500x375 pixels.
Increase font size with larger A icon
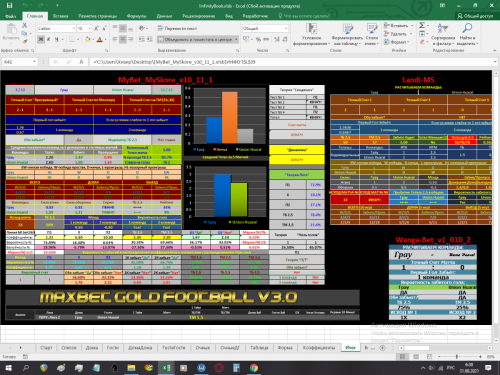click(x=96, y=29)
